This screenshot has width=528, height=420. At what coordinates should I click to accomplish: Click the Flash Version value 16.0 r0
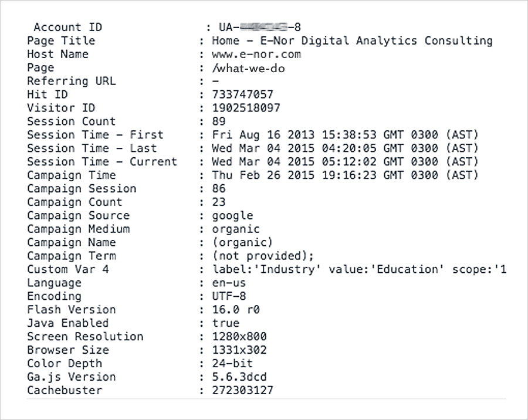[236, 310]
